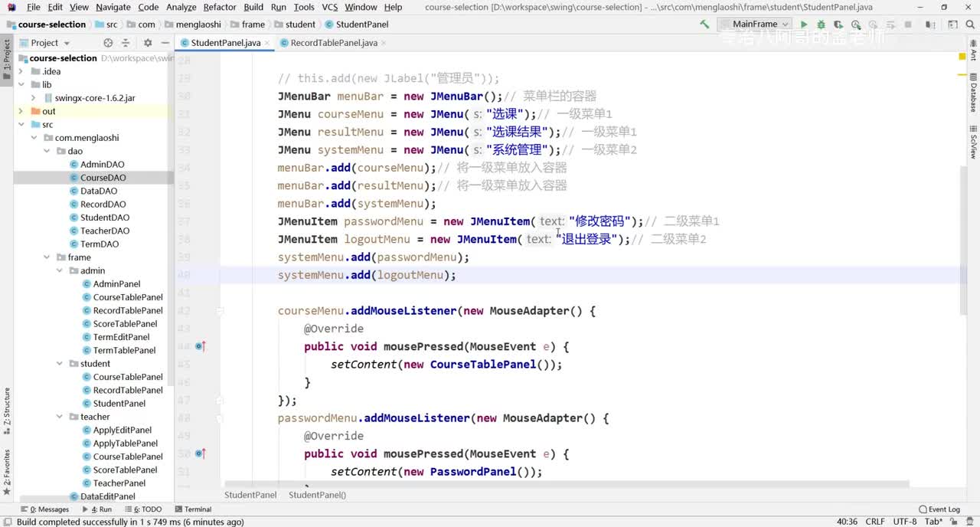Open the 4: Run tool window

pos(96,509)
